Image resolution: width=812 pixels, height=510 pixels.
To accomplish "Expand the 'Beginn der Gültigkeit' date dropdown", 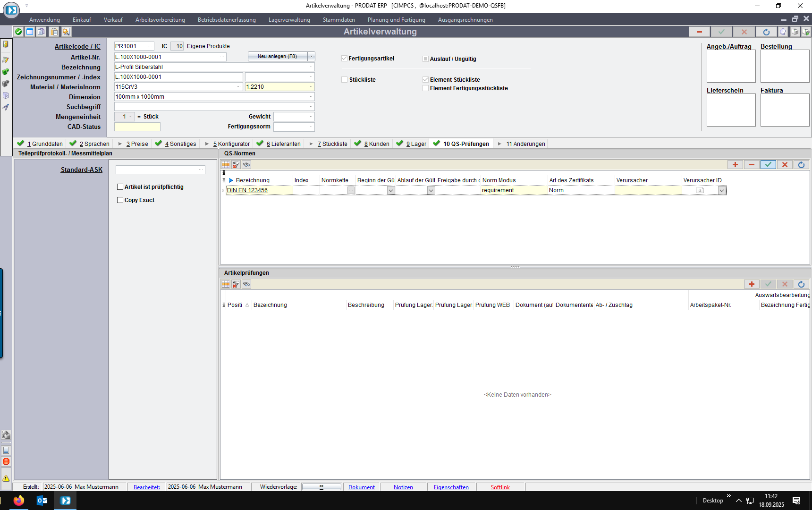I will click(x=391, y=190).
